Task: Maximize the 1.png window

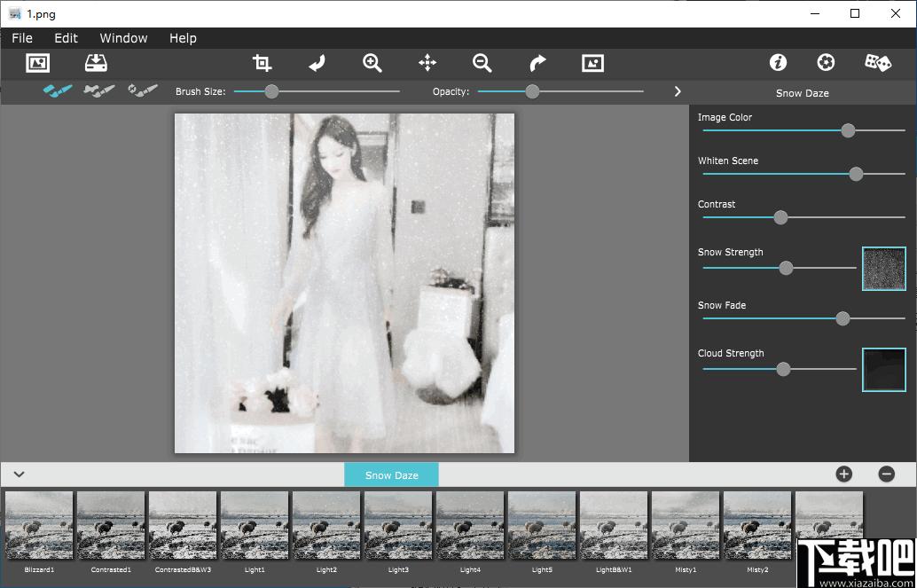Action: [x=855, y=13]
